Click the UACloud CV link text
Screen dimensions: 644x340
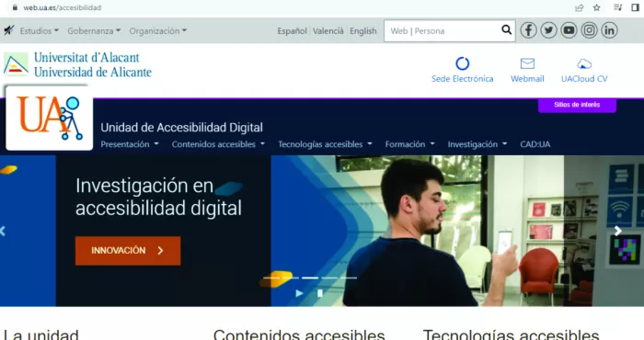tap(584, 79)
